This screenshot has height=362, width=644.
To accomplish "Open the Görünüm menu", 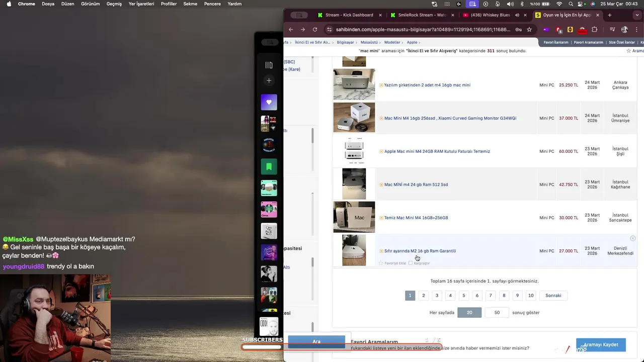I will [91, 4].
